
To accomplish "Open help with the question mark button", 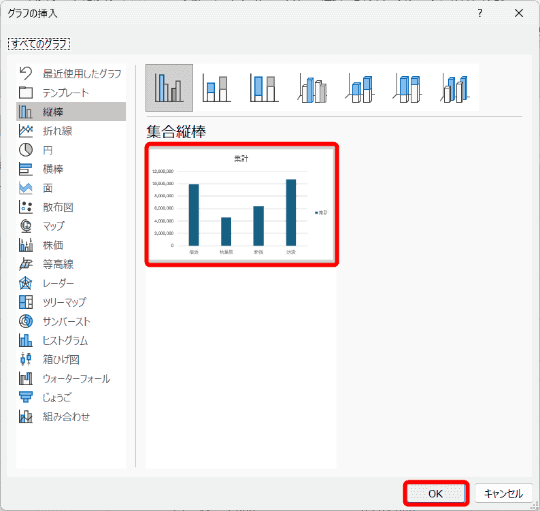I will [x=480, y=13].
